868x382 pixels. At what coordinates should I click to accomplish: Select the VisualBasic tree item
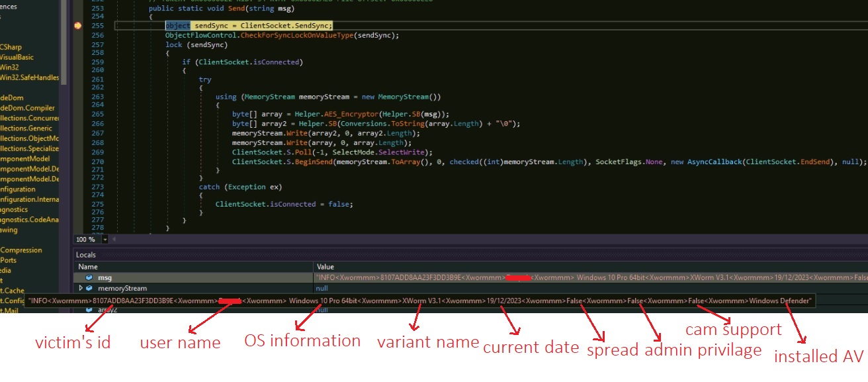pos(17,57)
